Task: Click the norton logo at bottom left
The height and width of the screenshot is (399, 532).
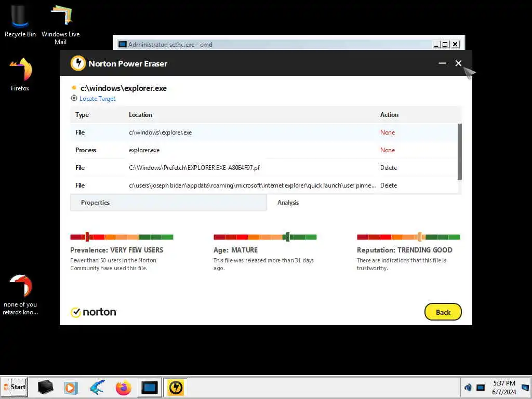Action: coord(94,312)
